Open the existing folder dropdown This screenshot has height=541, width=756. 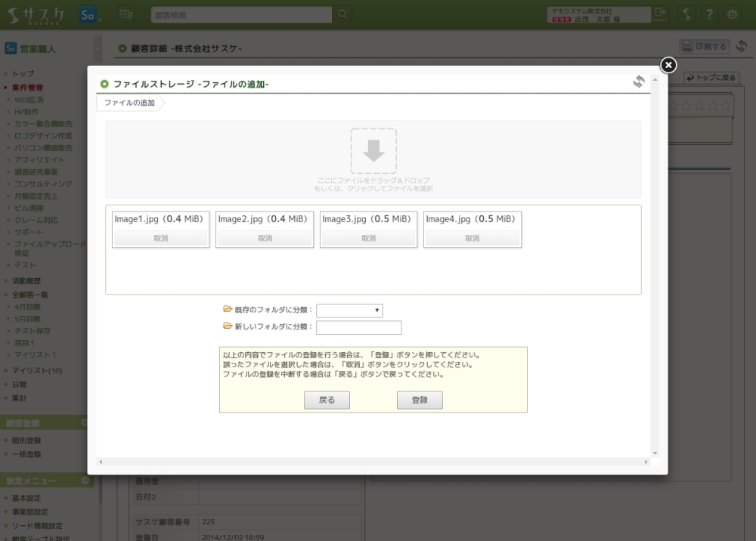(x=349, y=311)
